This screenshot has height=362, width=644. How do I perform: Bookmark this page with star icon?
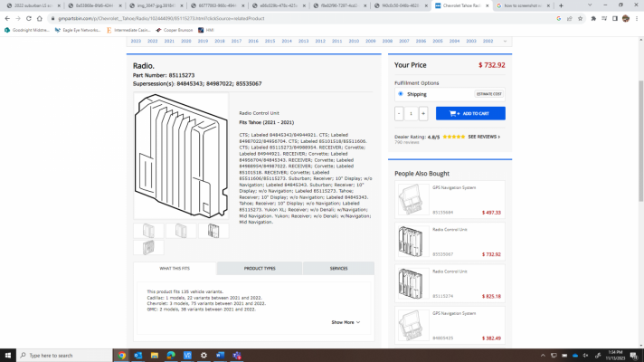[580, 18]
